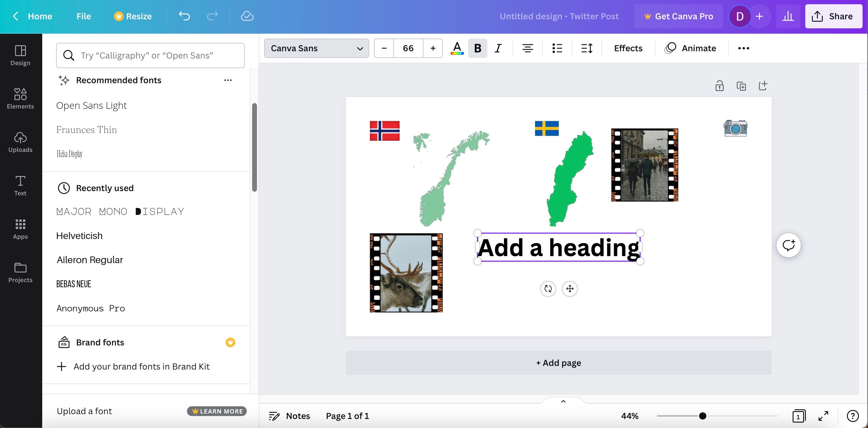Click the text color icon
Viewport: 868px width, 428px height.
457,49
